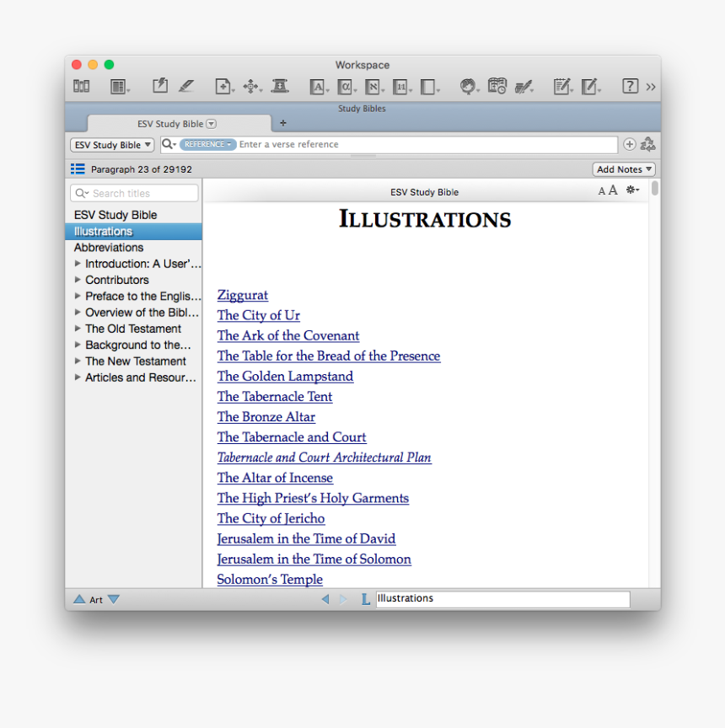Open Hebrew texts (aleph) toolbar icon
This screenshot has width=725, height=728.
(373, 87)
